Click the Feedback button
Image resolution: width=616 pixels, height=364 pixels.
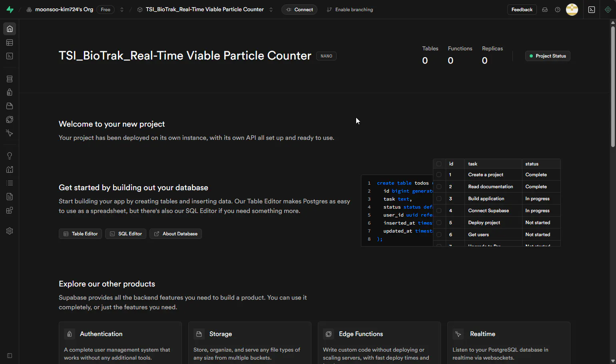[x=522, y=10]
